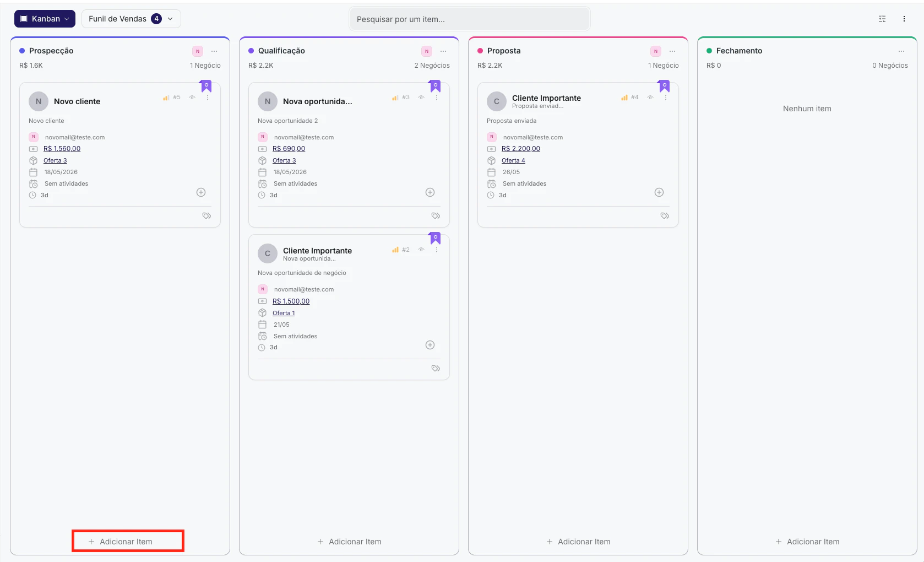Screen dimensions: 924x562
Task: Click the N avatar in Qualificação header
Action: [427, 51]
